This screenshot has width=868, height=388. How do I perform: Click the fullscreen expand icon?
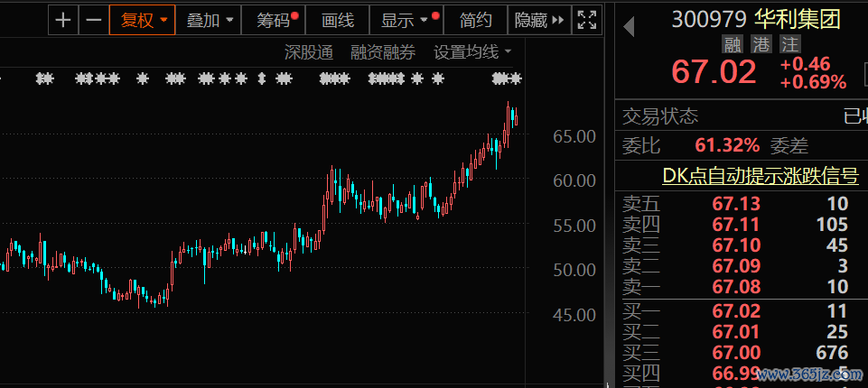(x=586, y=20)
